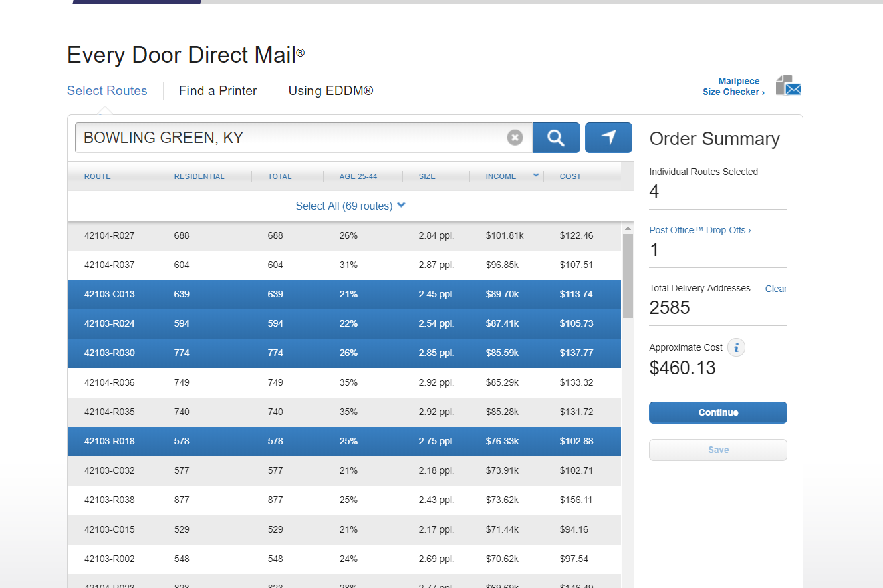Click route label 42103-R038
The width and height of the screenshot is (883, 588).
click(x=109, y=500)
